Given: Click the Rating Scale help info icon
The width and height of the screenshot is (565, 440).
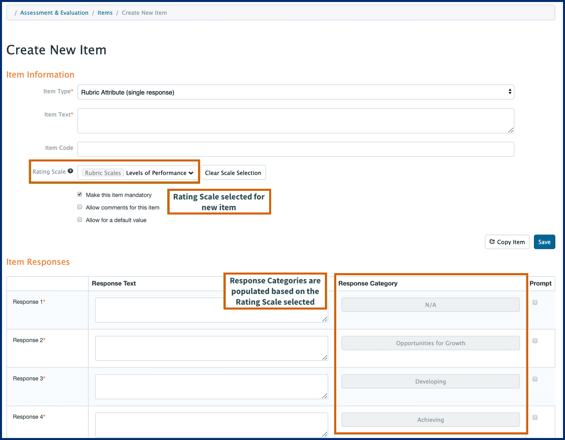Looking at the screenshot, I should [x=70, y=171].
